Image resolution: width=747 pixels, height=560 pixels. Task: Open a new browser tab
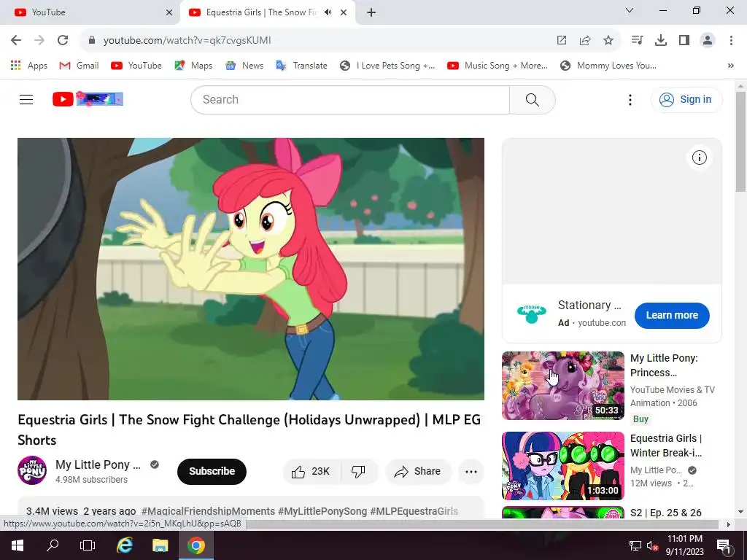coord(371,12)
